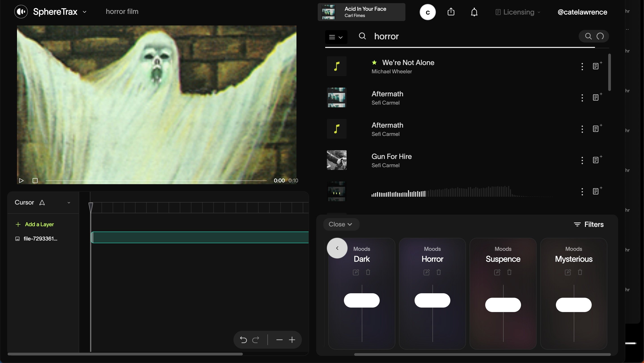Screen dimensions: 644x363
Task: Add the second Aftermath track to the playlist
Action: (x=597, y=128)
